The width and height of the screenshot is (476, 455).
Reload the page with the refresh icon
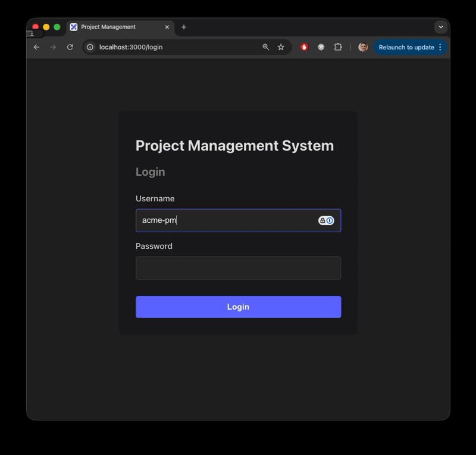tap(70, 47)
